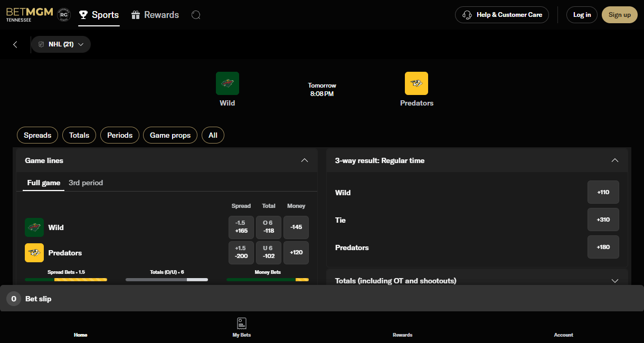Screen dimensions: 644x343
Task: Click the Wild logo in Game lines row
Action: tap(34, 227)
